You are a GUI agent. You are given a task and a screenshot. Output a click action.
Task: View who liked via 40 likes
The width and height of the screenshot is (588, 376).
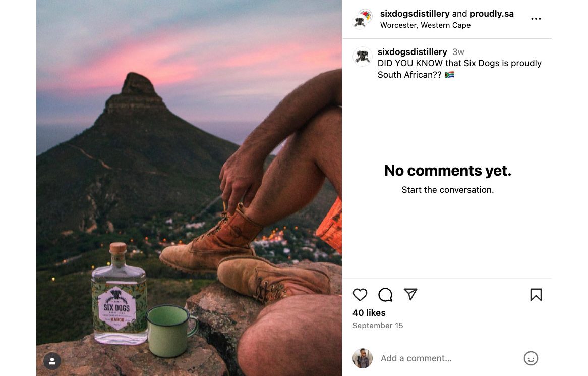(369, 313)
